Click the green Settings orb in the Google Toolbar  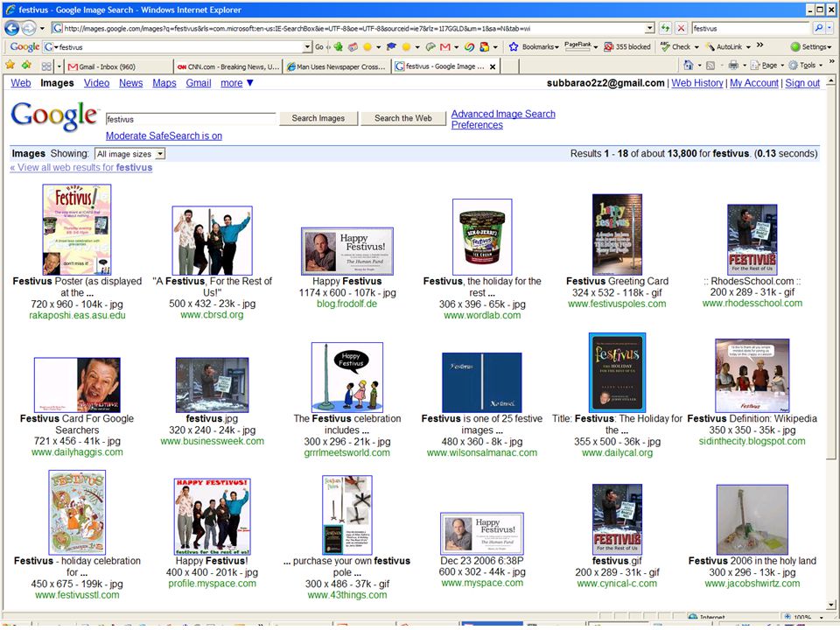pos(795,47)
